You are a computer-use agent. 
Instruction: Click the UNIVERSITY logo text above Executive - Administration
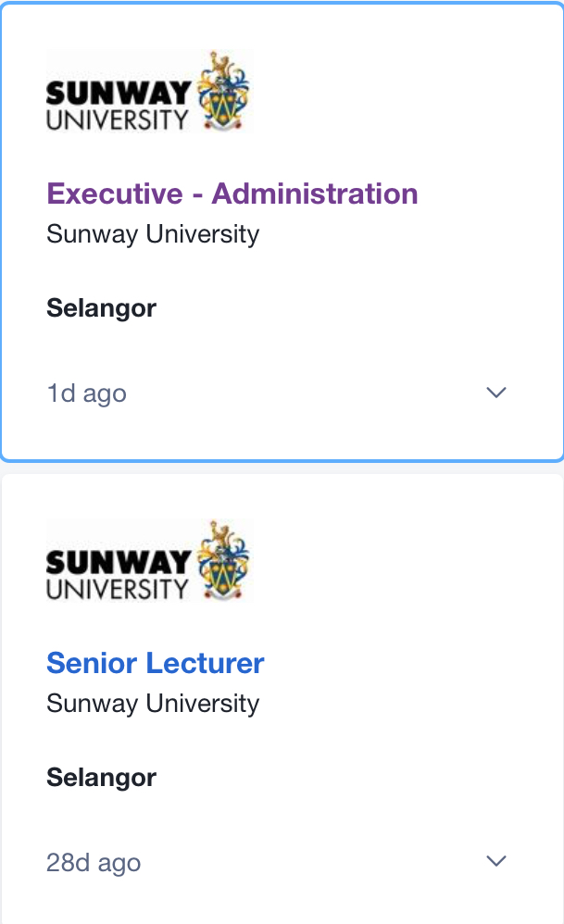point(118,119)
